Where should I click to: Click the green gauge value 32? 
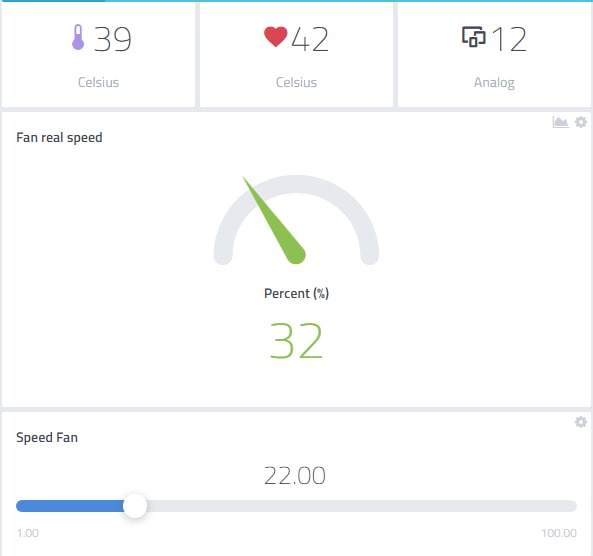pyautogui.click(x=296, y=340)
